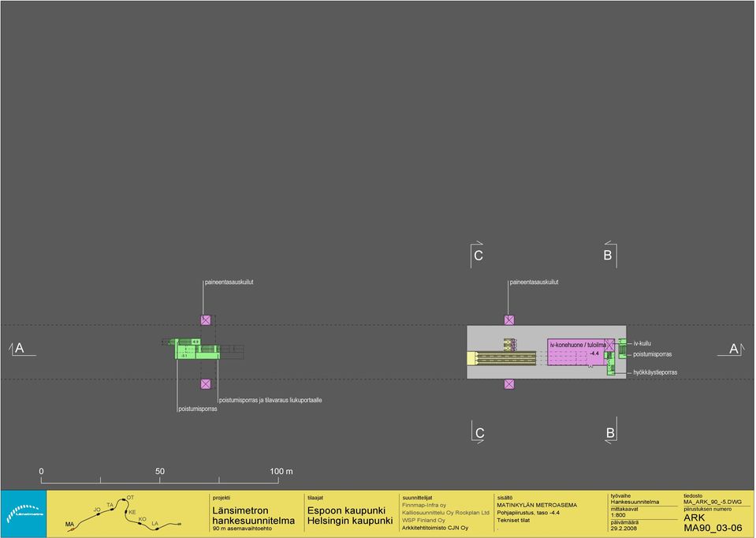Screen dimensions: 756x538
Task: Click the right 'paineentasauskuilut' label
Action: pos(534,282)
